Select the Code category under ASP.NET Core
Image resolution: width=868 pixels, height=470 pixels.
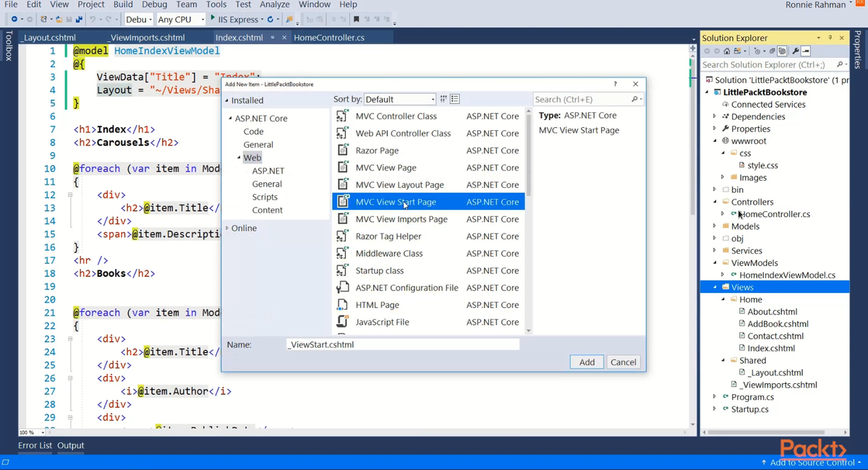253,132
